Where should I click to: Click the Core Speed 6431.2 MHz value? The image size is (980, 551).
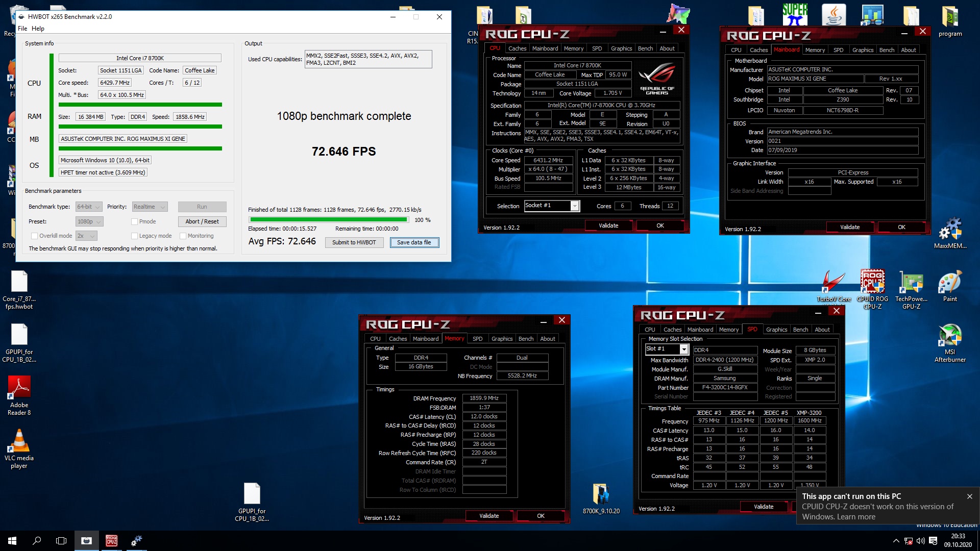tap(548, 160)
